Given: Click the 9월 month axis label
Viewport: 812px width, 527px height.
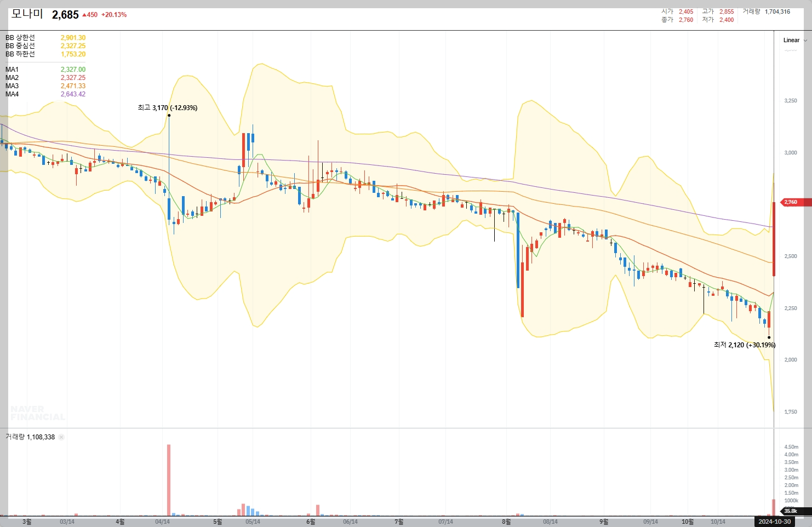Looking at the screenshot, I should 604,522.
